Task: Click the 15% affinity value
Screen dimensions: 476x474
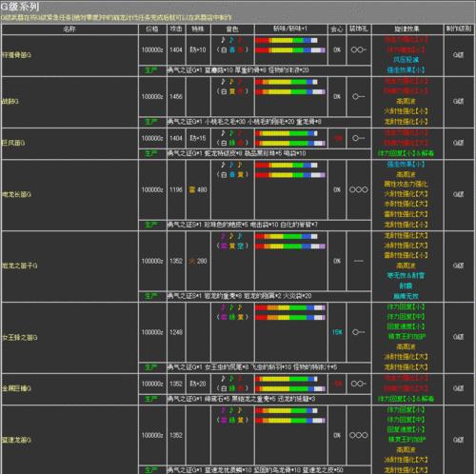Action: (337, 332)
